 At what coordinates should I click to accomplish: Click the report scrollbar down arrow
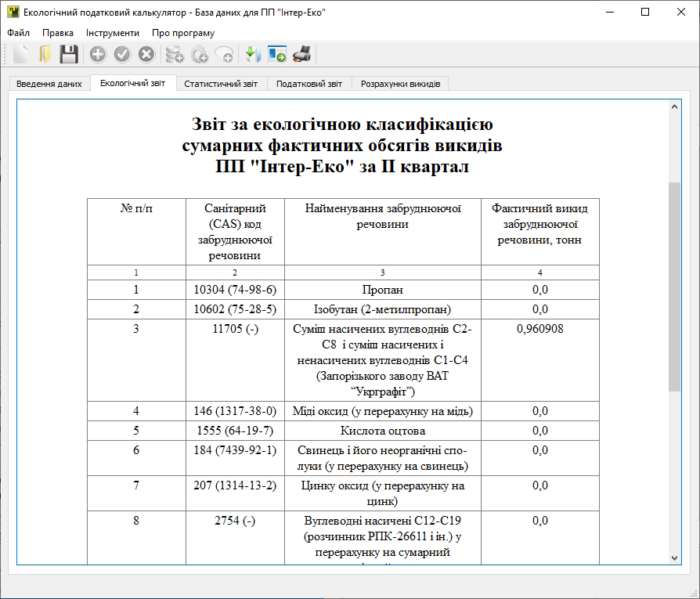click(x=674, y=558)
